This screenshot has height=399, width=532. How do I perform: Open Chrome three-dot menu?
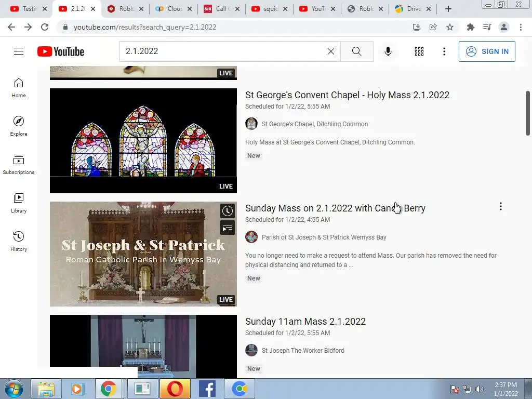(521, 27)
